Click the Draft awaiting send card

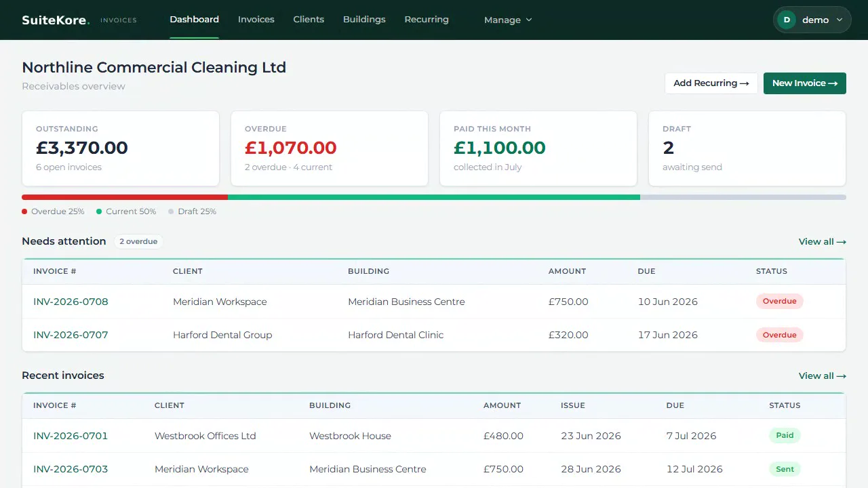click(x=747, y=148)
